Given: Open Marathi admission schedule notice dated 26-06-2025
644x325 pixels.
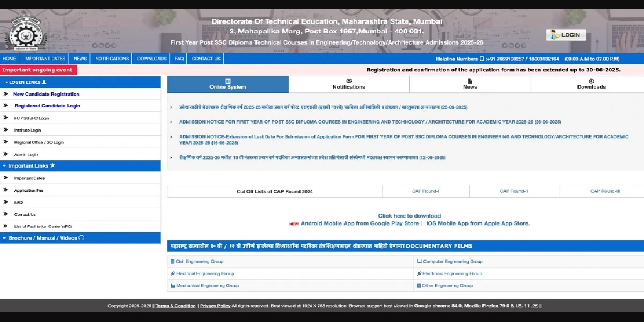Looking at the screenshot, I should (x=323, y=107).
